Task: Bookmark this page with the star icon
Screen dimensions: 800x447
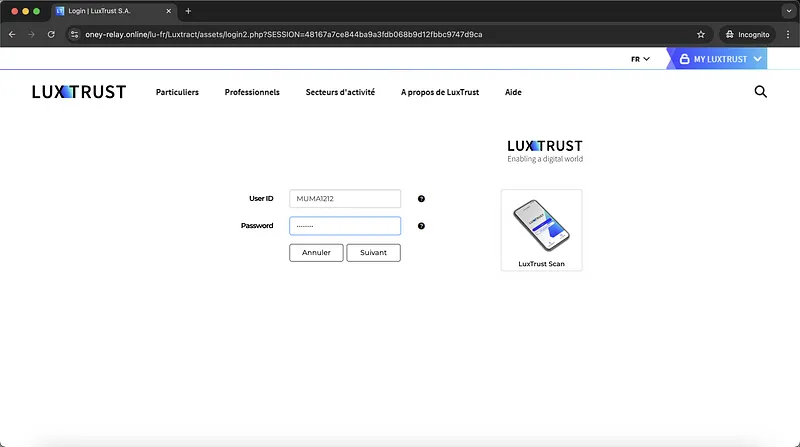Action: 701,35
